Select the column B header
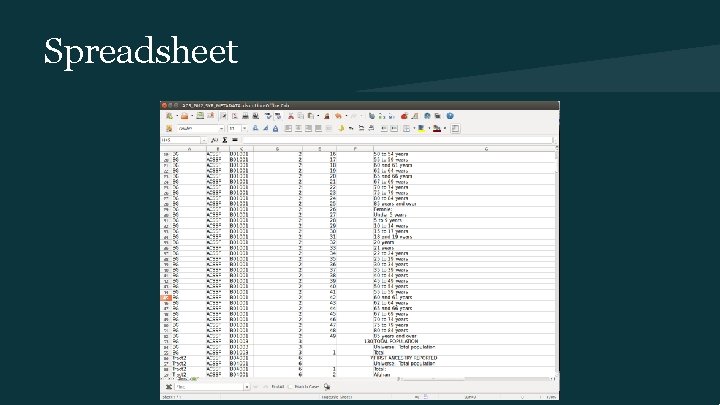This screenshot has width=720, height=405. [x=218, y=149]
